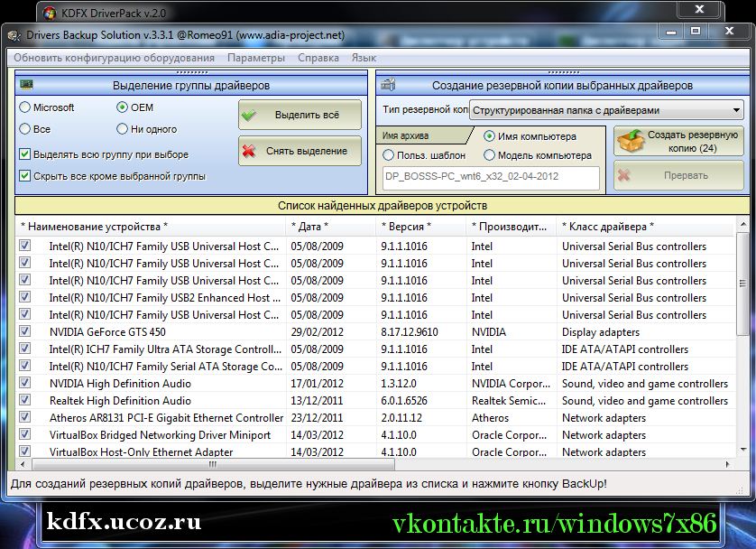Viewport: 756px width, 549px height.
Task: Minimize the Drivers Backup Solution window
Action: pyautogui.click(x=670, y=32)
